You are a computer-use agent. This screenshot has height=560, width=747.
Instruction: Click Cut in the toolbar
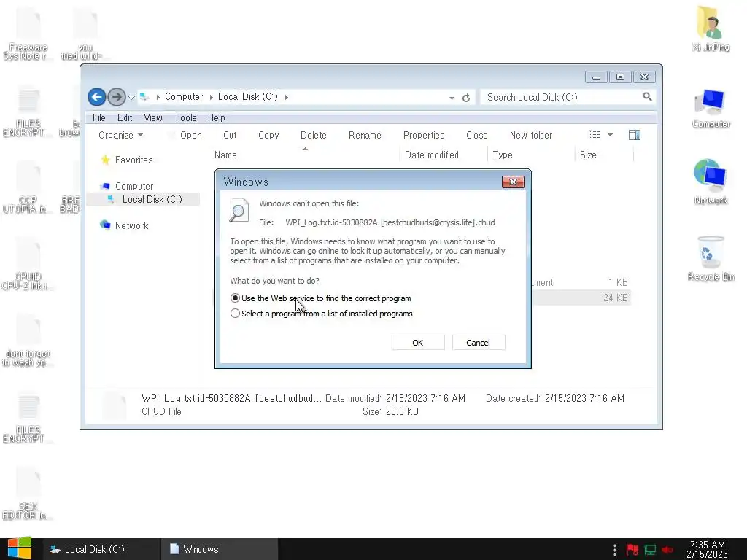pyautogui.click(x=230, y=135)
